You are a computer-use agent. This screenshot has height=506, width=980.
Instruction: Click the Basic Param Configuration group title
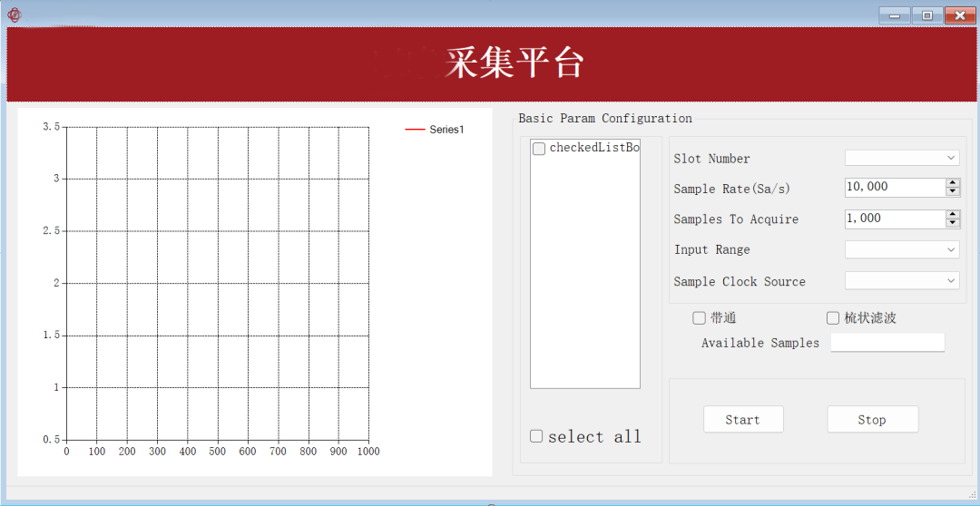click(605, 118)
